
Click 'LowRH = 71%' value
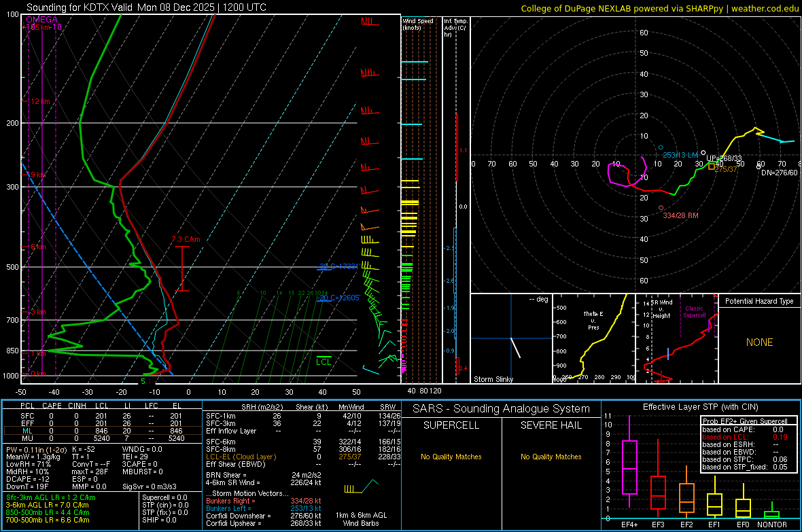coord(28,464)
